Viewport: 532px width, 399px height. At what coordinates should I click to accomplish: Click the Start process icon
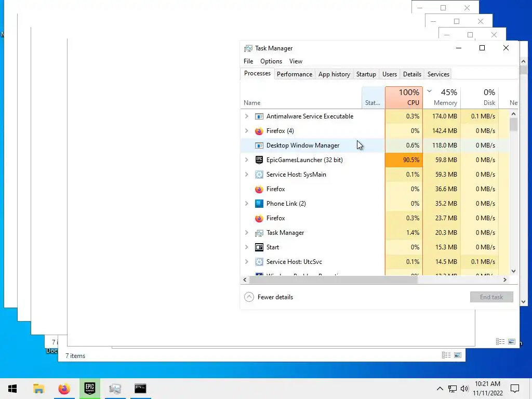259,247
